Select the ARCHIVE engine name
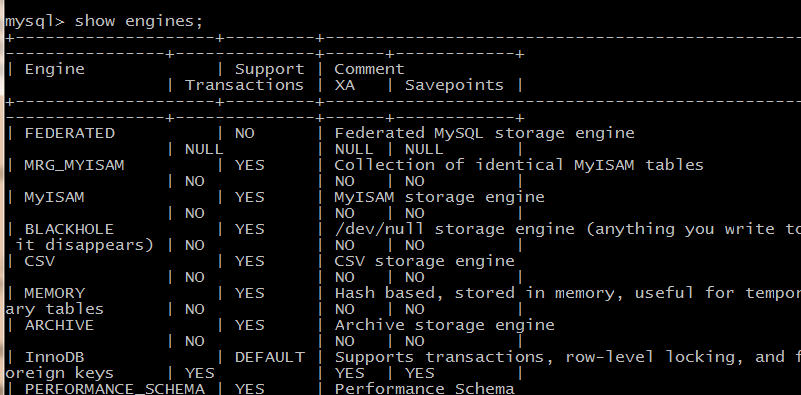The width and height of the screenshot is (801, 395). (59, 325)
